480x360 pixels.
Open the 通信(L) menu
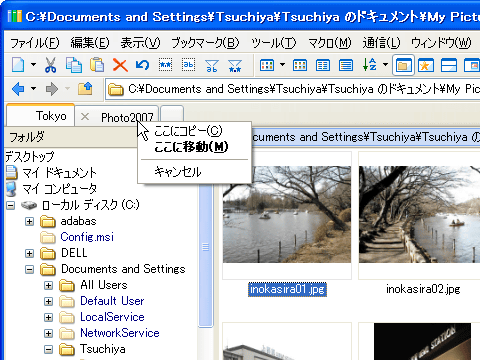(381, 43)
